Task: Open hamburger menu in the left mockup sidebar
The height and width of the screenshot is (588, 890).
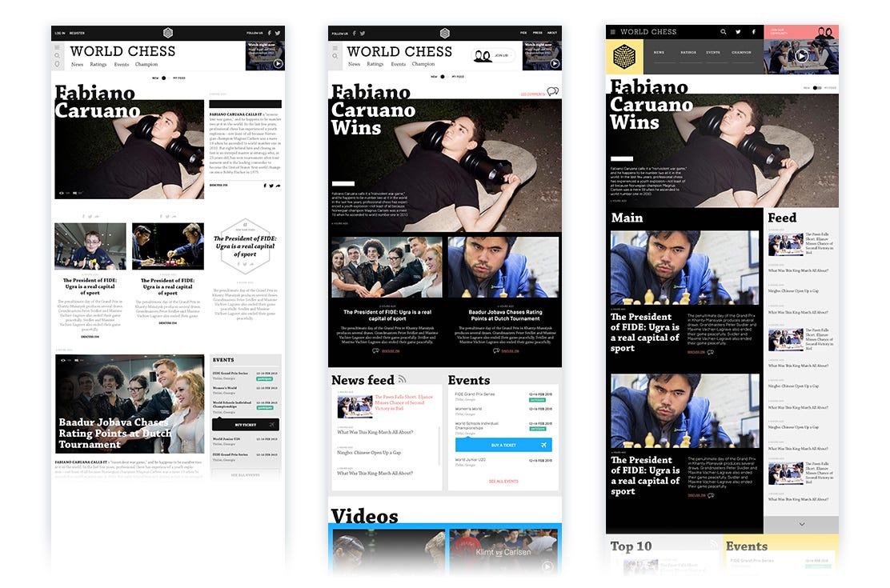Action: point(57,48)
